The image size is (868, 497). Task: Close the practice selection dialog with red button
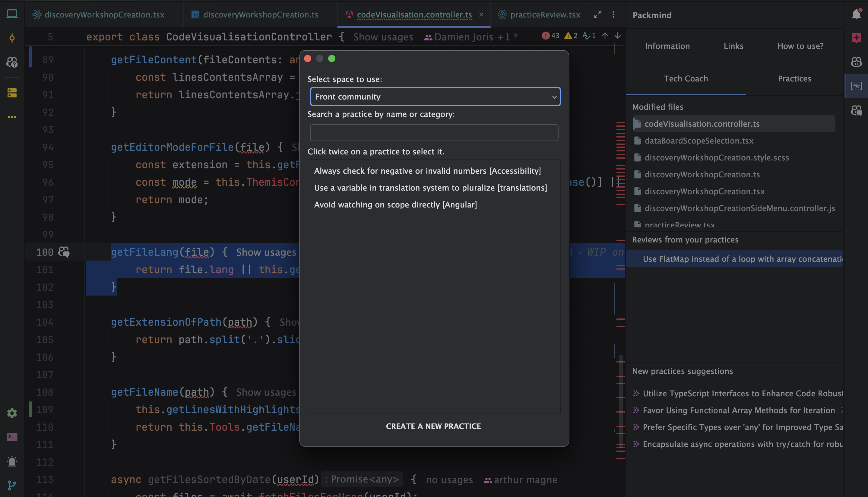pyautogui.click(x=308, y=59)
